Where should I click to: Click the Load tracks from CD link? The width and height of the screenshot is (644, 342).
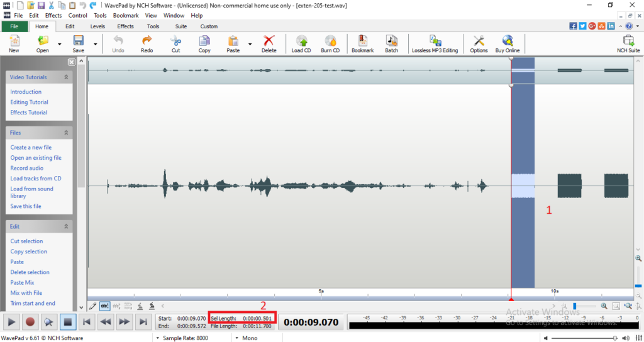(x=35, y=179)
